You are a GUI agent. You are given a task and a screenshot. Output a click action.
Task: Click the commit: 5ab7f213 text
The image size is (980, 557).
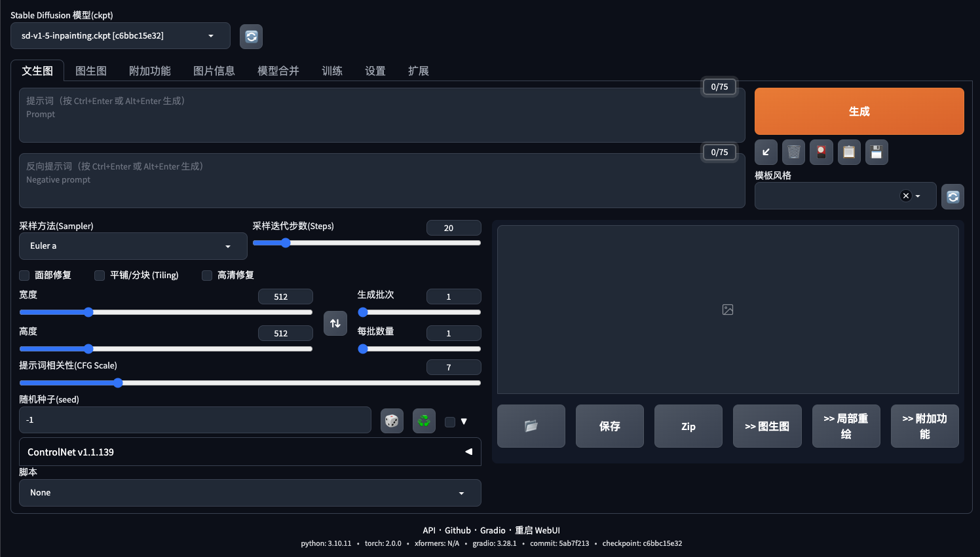coord(559,544)
